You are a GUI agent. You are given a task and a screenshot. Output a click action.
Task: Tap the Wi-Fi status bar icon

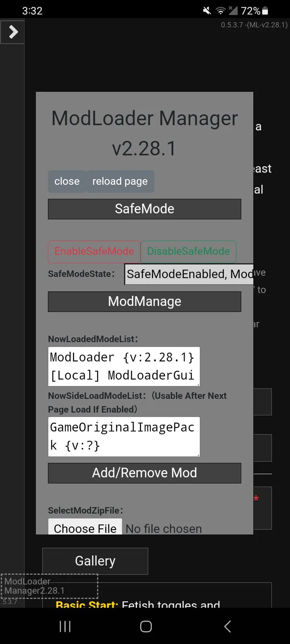[220, 11]
